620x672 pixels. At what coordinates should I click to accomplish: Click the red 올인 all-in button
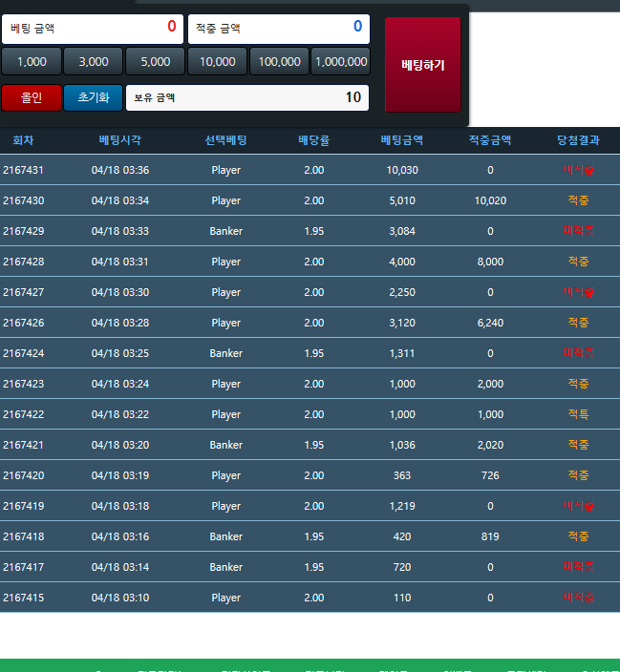(x=32, y=97)
